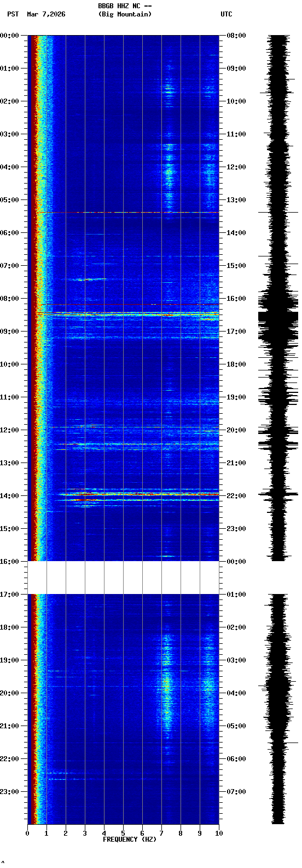
Task: Click the 13:00 UTC label on right axis
Action: [236, 200]
